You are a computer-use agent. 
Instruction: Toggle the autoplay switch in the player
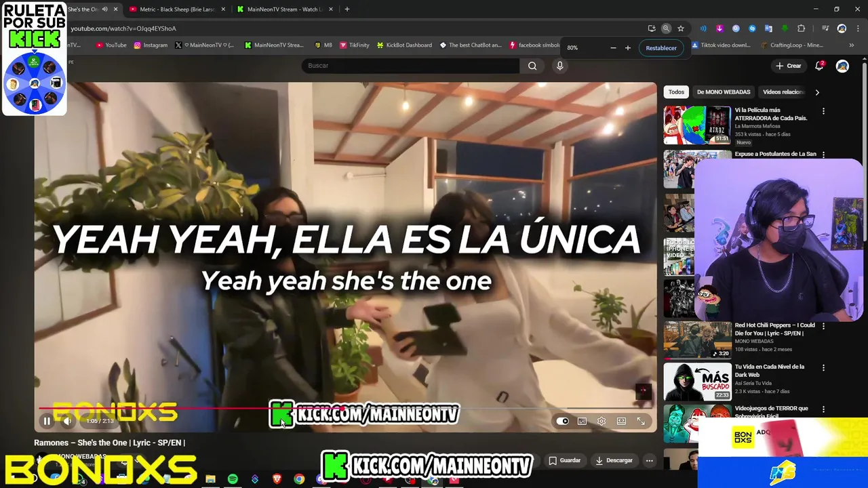(x=562, y=421)
